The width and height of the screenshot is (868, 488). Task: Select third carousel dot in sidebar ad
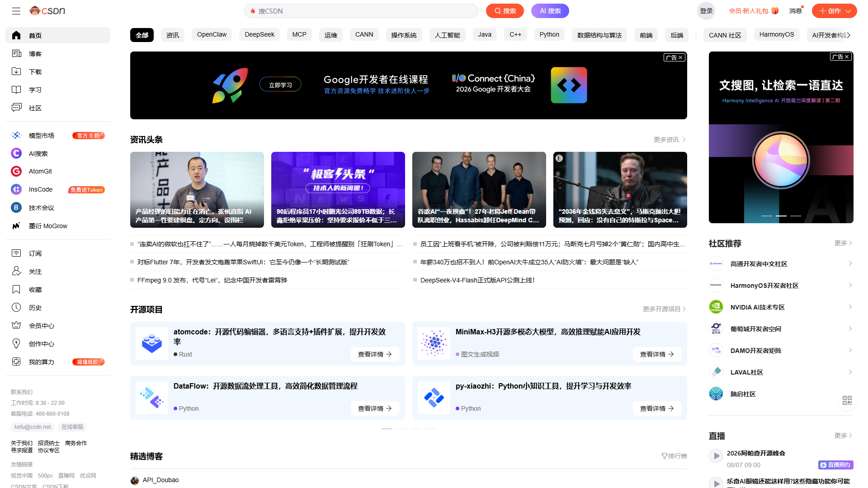click(796, 216)
